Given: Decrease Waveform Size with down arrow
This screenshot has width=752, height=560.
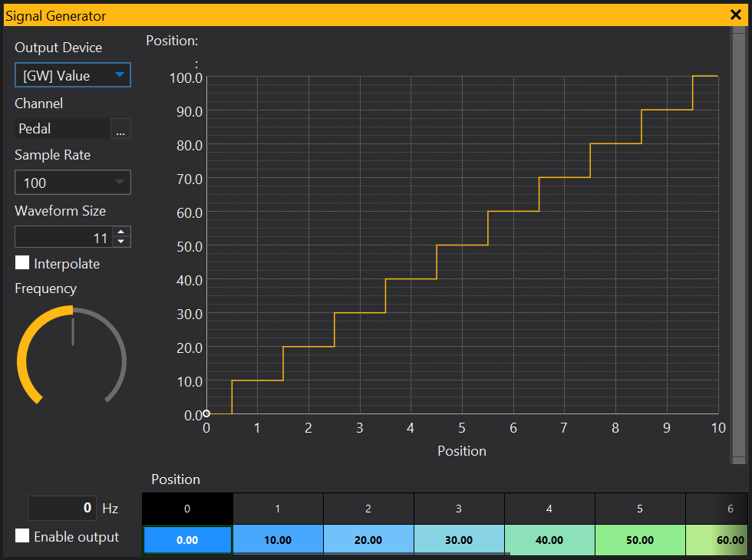Looking at the screenshot, I should coord(121,242).
